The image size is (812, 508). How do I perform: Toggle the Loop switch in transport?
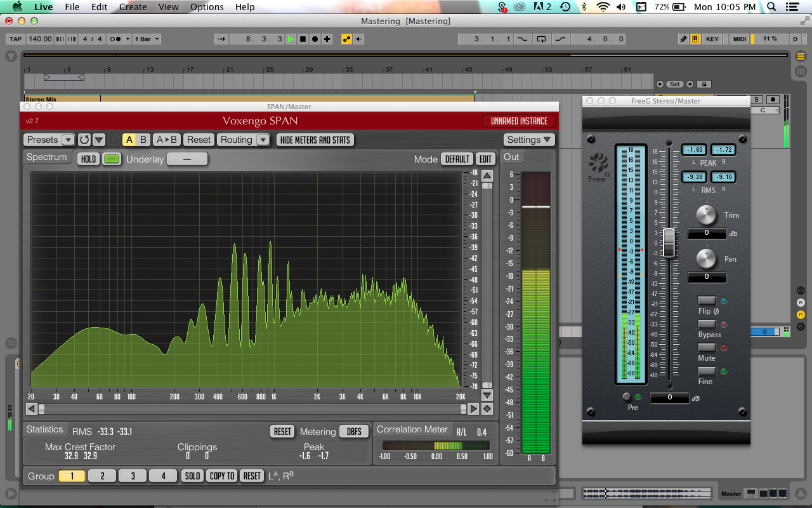pyautogui.click(x=541, y=39)
